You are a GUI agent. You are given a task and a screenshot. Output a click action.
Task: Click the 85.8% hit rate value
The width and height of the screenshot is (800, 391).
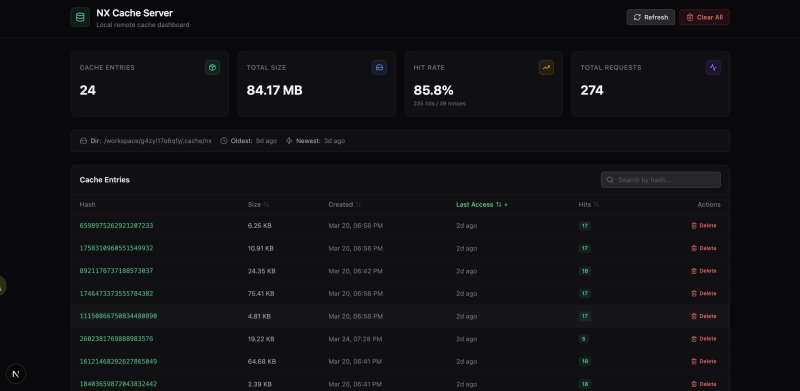point(433,90)
